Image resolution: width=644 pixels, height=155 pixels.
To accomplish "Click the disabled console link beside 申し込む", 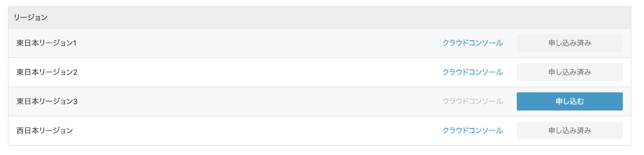I will pos(473,101).
